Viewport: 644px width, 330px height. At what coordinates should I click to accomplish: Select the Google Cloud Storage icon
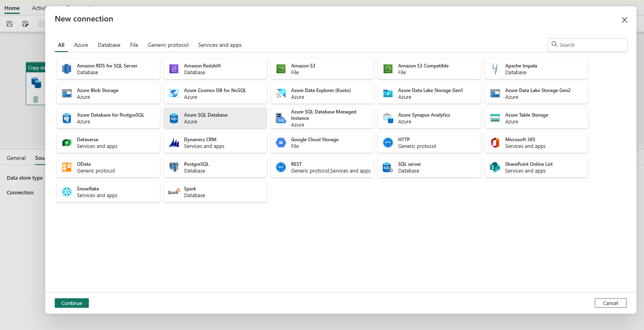click(281, 143)
